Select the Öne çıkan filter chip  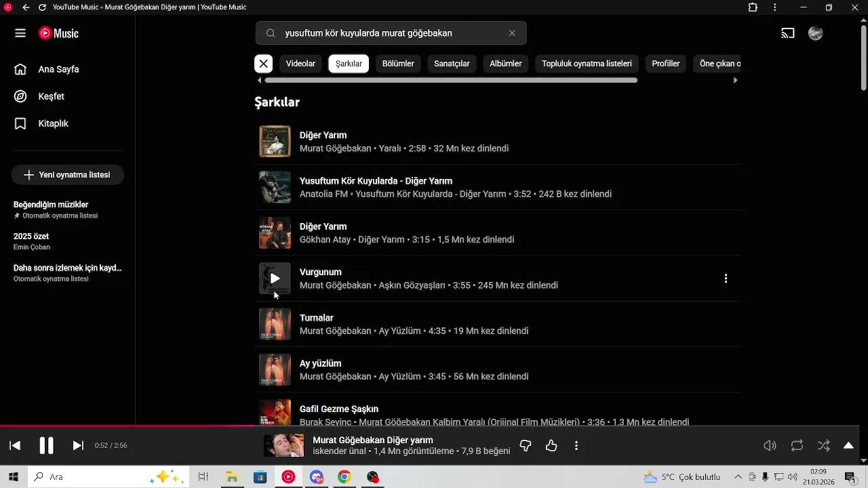click(718, 64)
